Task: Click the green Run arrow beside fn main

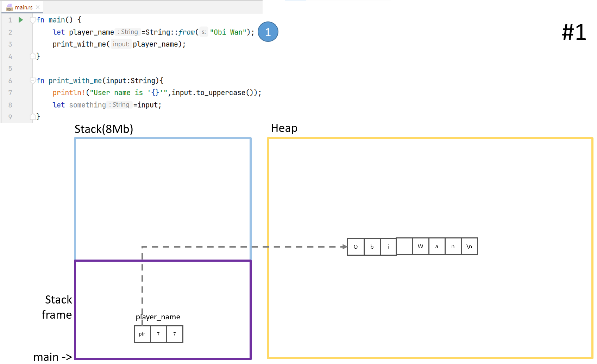Action: click(x=21, y=20)
